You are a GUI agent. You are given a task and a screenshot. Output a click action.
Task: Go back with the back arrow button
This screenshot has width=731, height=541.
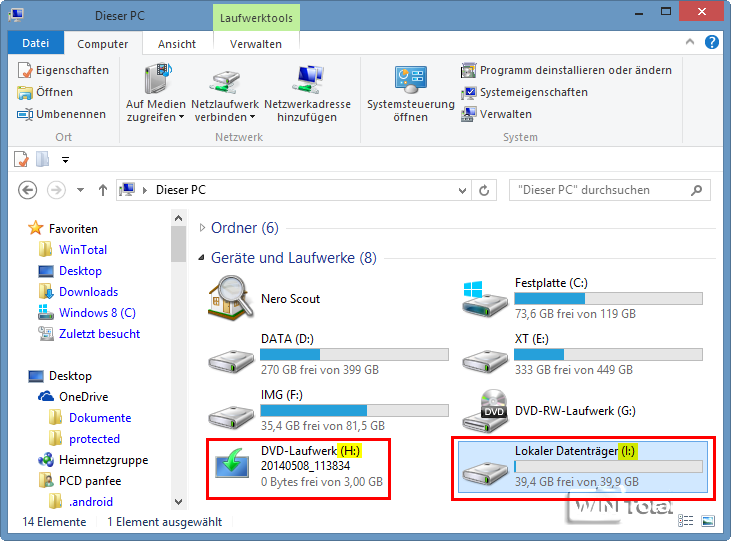pos(28,190)
